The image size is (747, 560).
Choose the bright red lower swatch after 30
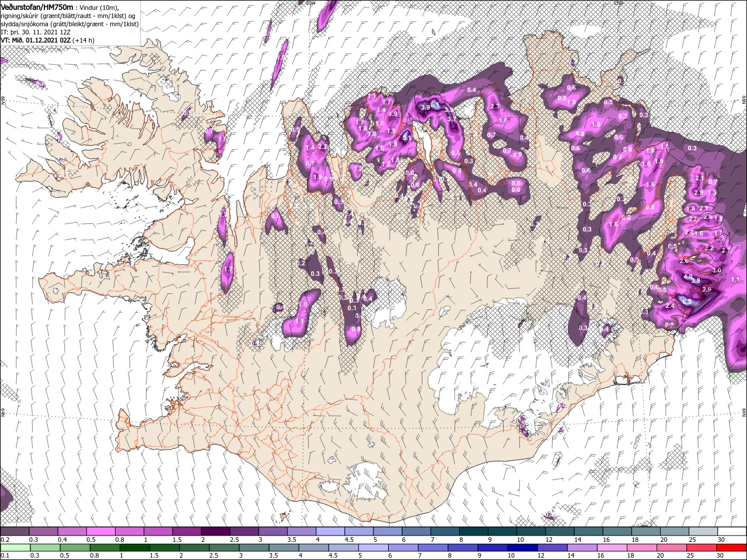[x=731, y=548]
